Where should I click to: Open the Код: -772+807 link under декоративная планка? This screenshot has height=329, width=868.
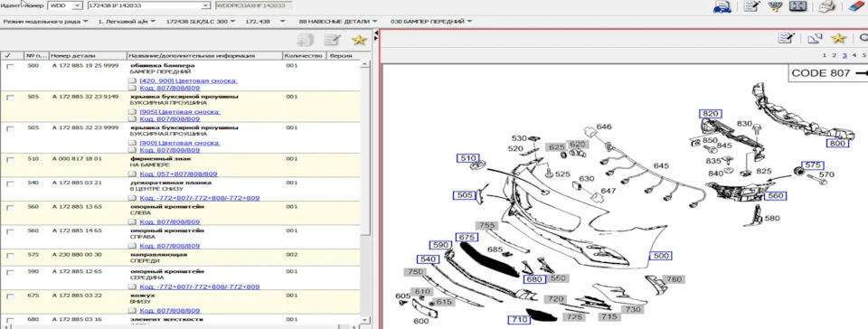199,197
